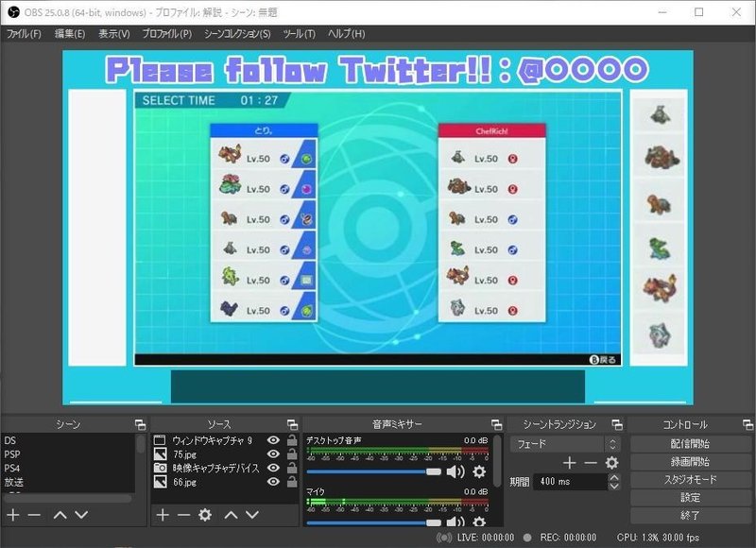Open the プロファイル(P) menu
This screenshot has height=548, width=756.
(x=167, y=34)
